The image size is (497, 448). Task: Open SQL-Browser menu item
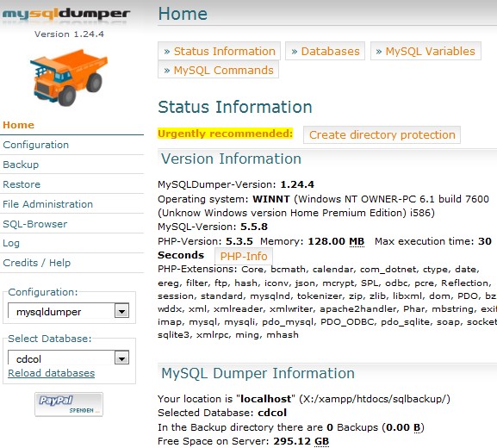34,224
